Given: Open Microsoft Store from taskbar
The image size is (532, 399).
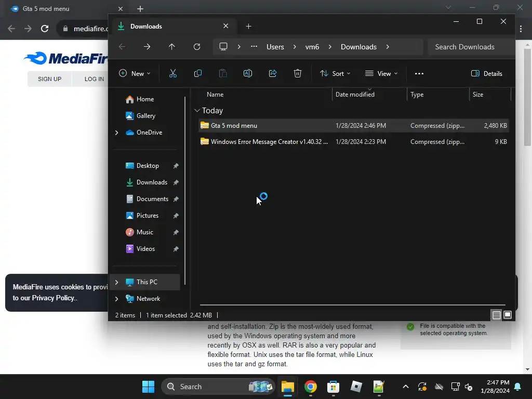Looking at the screenshot, I should [x=333, y=387].
